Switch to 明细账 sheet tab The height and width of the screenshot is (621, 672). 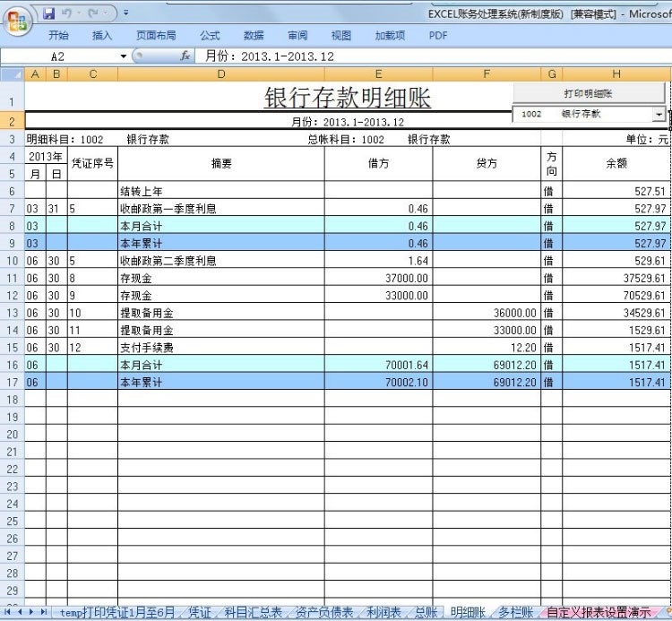pos(468,612)
